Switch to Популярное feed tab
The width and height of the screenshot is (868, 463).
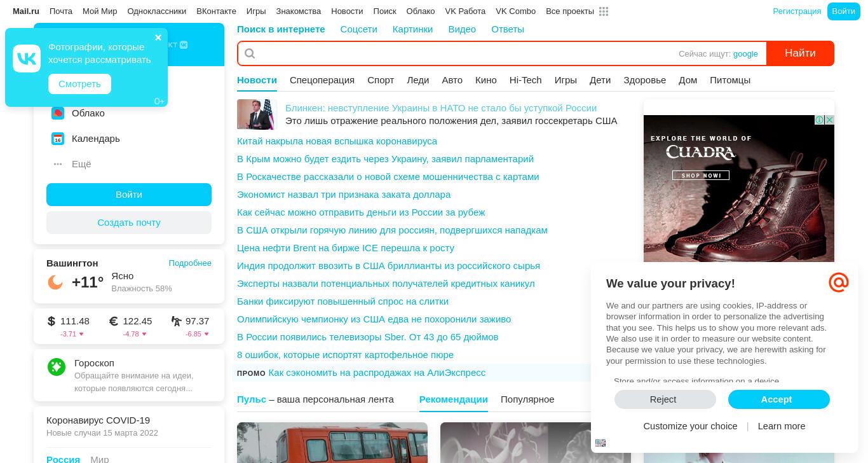[527, 399]
